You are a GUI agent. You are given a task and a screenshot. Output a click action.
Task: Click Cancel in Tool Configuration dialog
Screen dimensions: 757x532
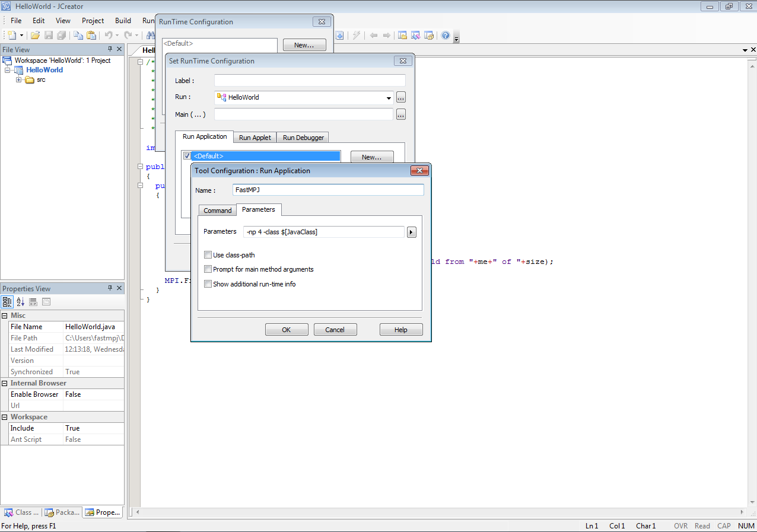[x=335, y=330]
